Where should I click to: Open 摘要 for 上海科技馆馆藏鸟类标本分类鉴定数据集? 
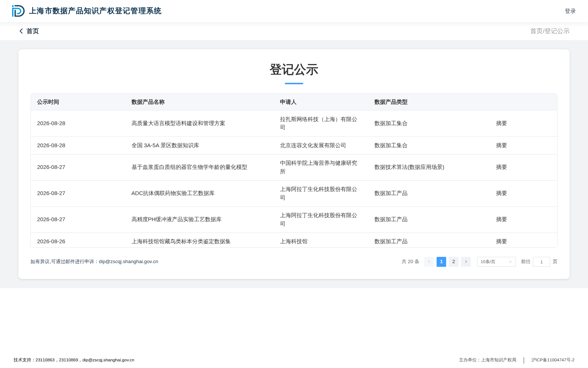pos(501,241)
